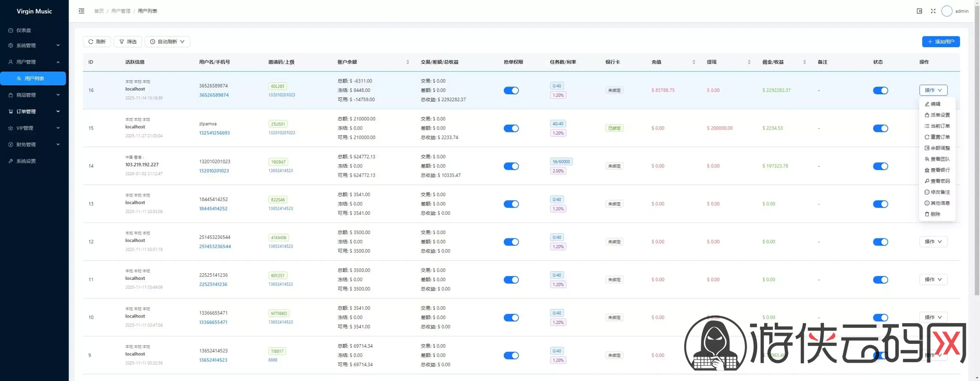The width and height of the screenshot is (980, 381).
Task: Click the 添加用户 button
Action: (x=941, y=42)
